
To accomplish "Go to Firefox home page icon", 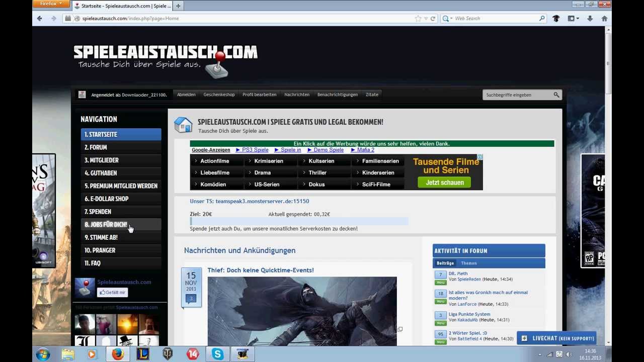I will tap(604, 19).
